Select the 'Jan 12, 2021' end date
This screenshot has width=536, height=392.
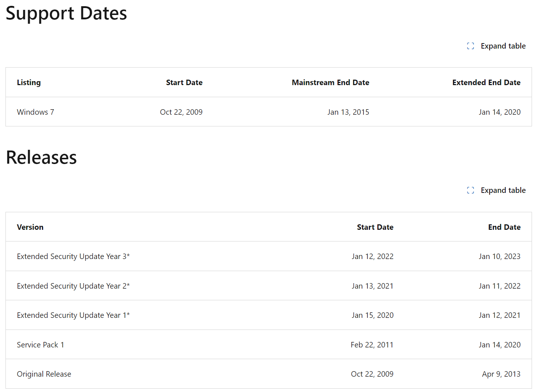500,315
